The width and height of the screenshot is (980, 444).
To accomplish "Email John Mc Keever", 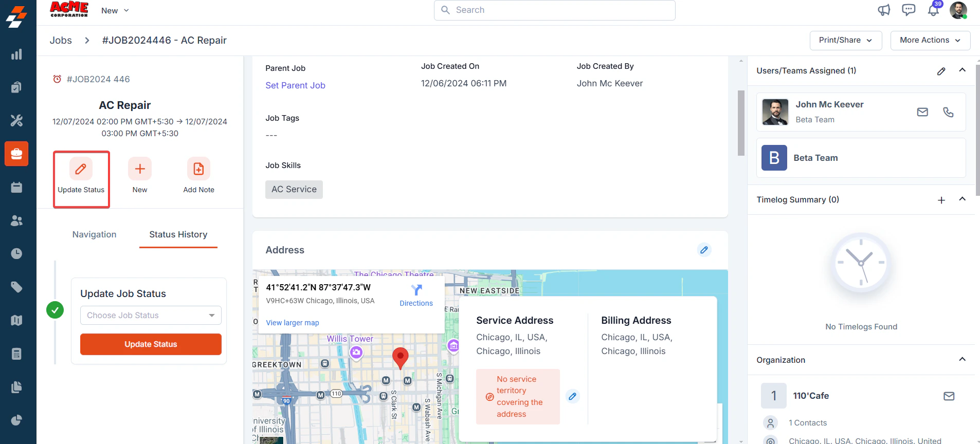I will [922, 112].
